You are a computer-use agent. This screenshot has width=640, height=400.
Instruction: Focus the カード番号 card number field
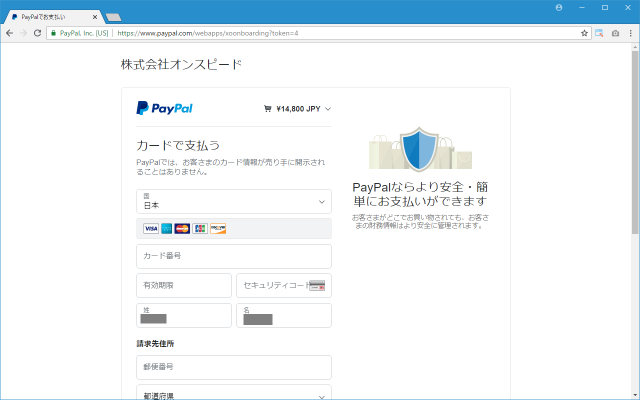[234, 256]
